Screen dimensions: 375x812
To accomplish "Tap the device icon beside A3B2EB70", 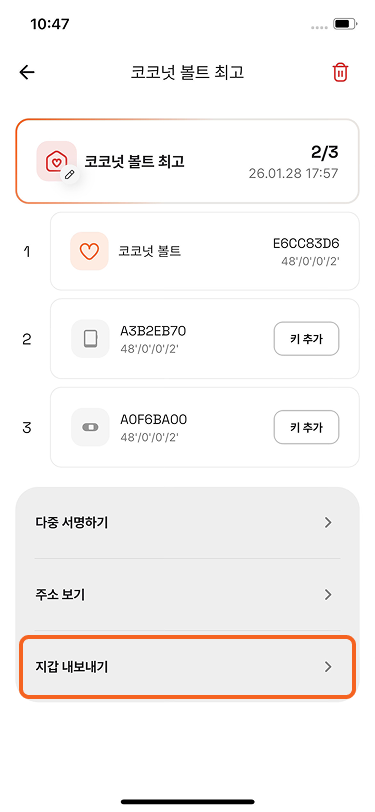I will 90,339.
